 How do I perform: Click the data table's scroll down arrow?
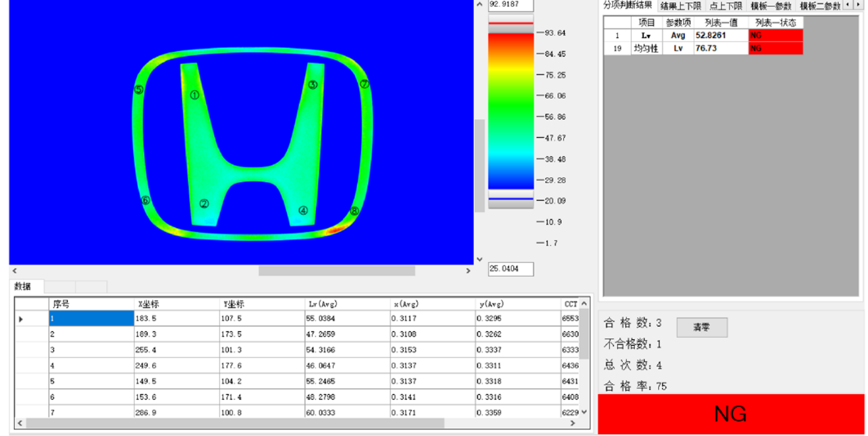coord(583,412)
